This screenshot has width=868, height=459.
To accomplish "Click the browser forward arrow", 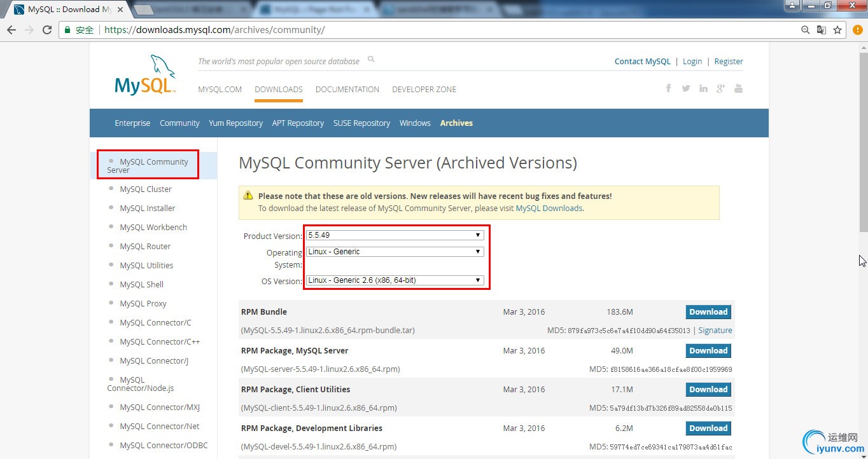I will [x=29, y=30].
